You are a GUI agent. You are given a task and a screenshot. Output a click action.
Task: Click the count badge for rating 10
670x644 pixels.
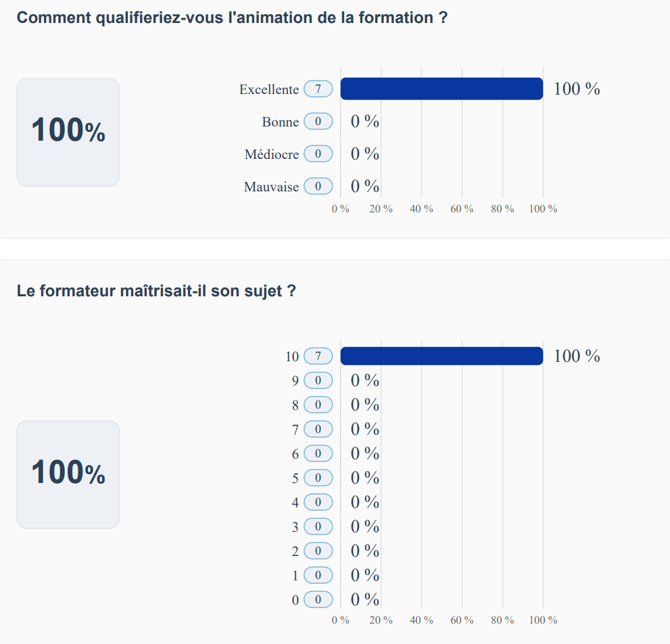pyautogui.click(x=318, y=356)
